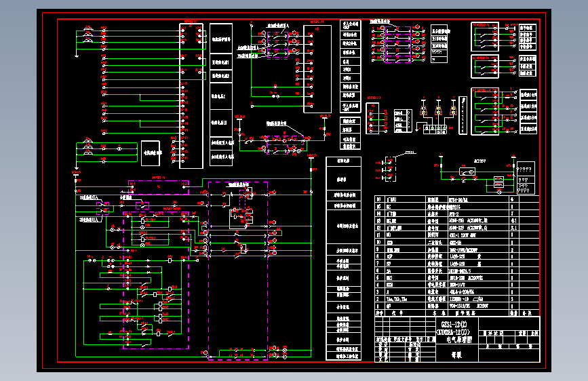Click the '电气原理图' drawing title
Screen dimensions: 588x381
click(x=459, y=340)
